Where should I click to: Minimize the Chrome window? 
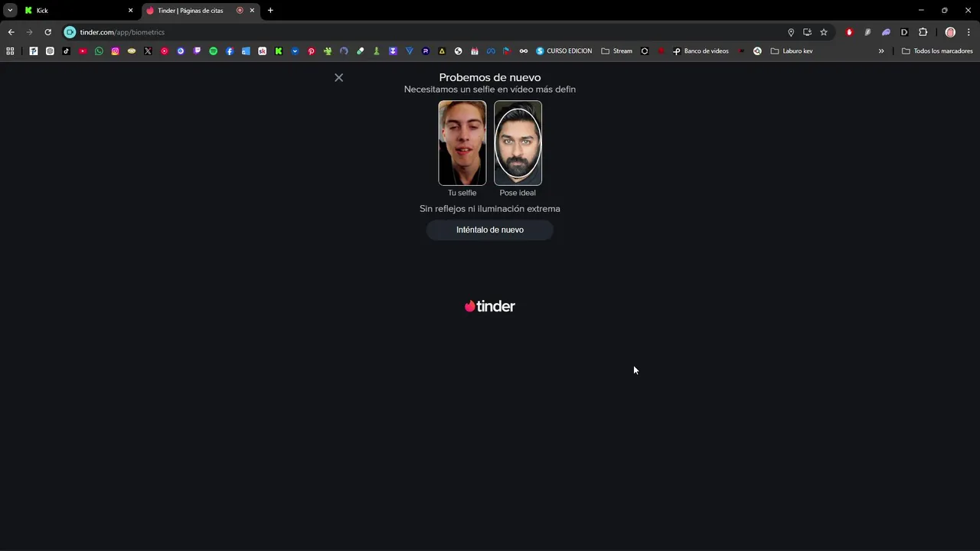[921, 11]
